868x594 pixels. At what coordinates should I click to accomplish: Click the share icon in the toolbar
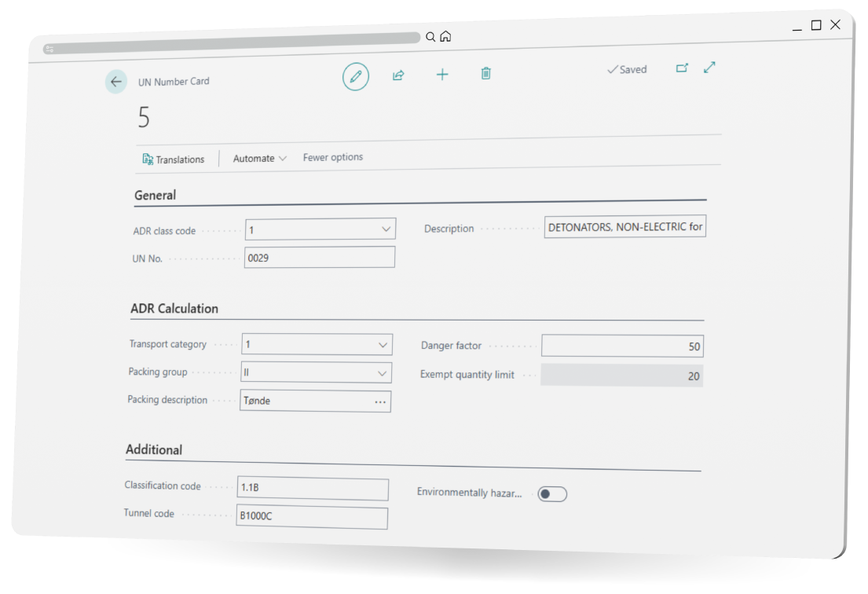[x=398, y=75]
